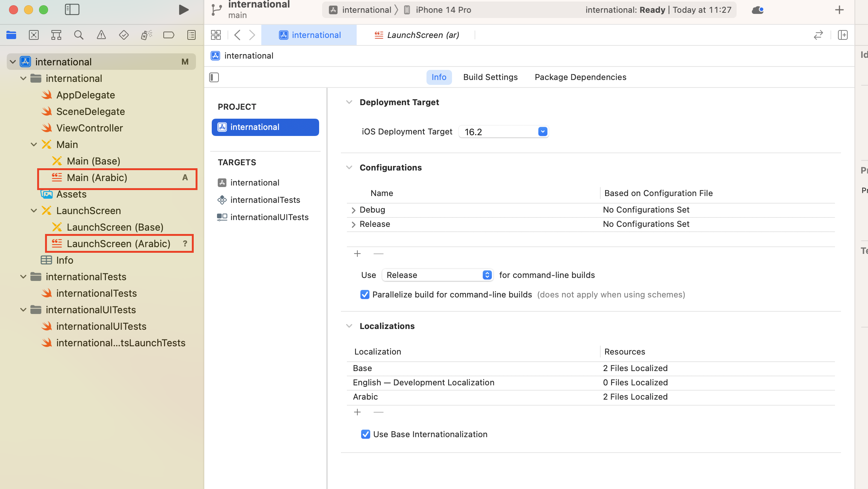
Task: Open the Debug navigator
Action: (146, 35)
